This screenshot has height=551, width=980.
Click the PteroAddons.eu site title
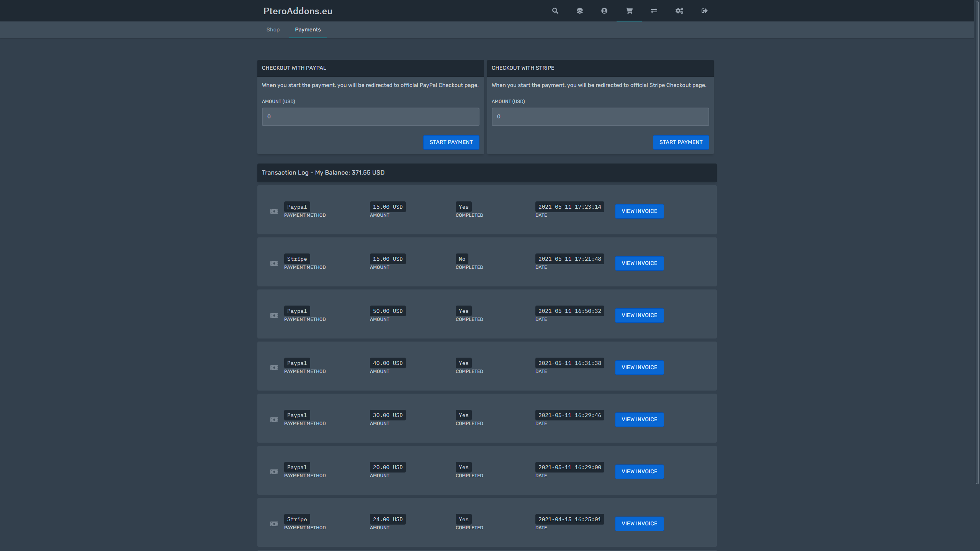(298, 11)
